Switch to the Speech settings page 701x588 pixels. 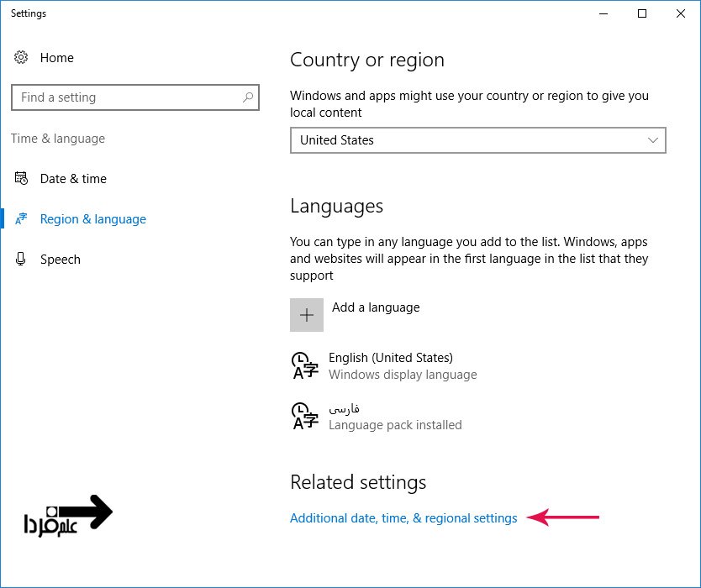[61, 260]
